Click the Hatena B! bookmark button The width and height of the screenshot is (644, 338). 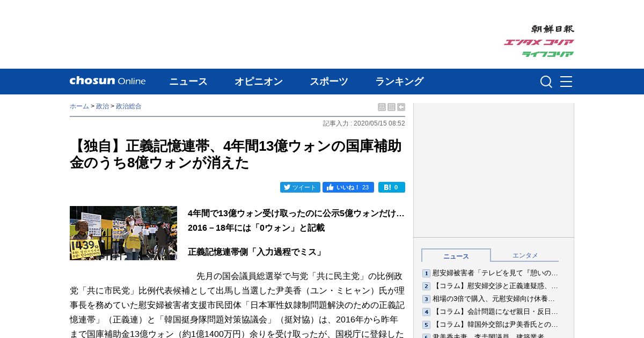(392, 187)
